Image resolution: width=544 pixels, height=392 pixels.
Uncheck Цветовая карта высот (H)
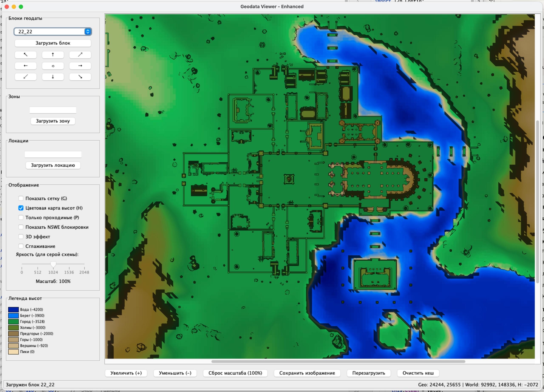(21, 208)
